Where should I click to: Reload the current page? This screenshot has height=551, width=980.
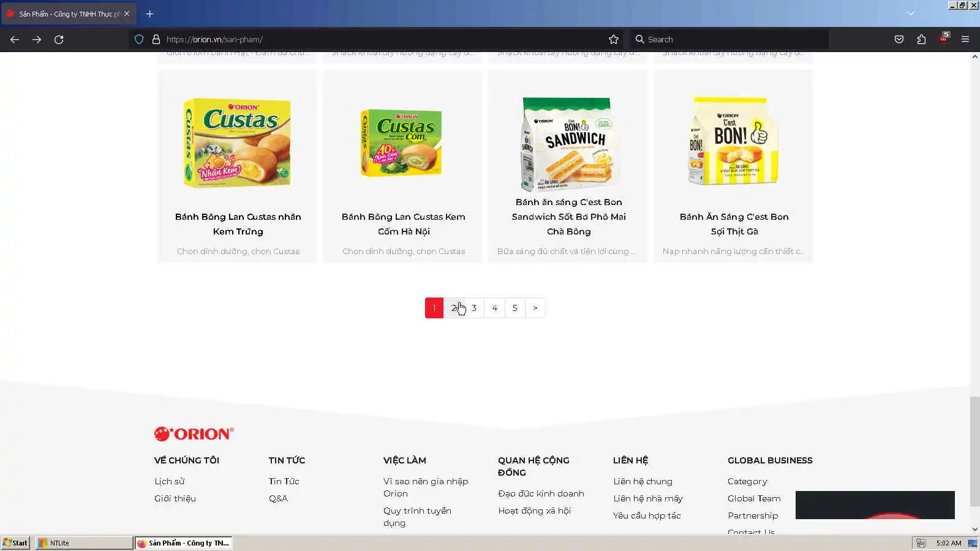59,39
